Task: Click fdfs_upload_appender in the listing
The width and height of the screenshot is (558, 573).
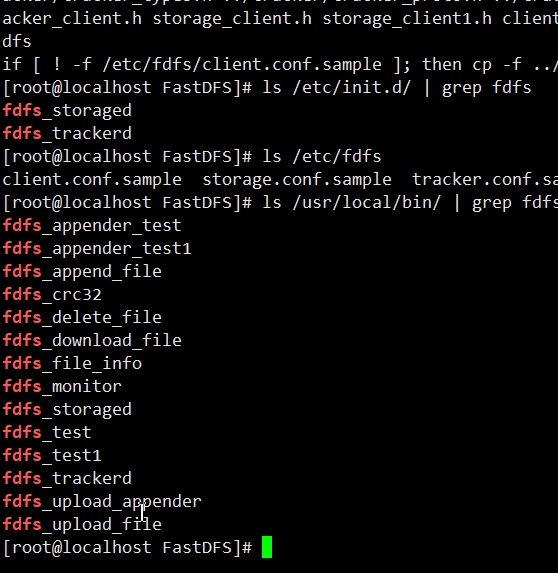Action: click(x=102, y=501)
